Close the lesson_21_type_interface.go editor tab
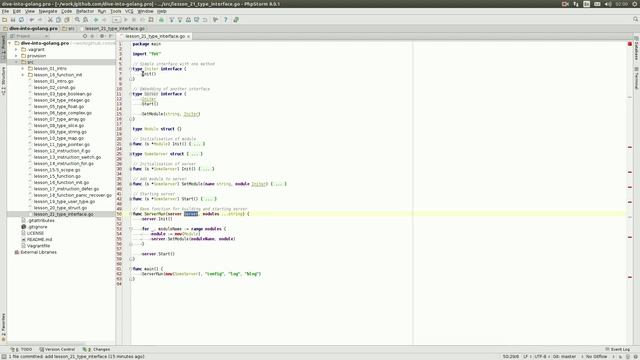640x360 pixels. [189, 36]
